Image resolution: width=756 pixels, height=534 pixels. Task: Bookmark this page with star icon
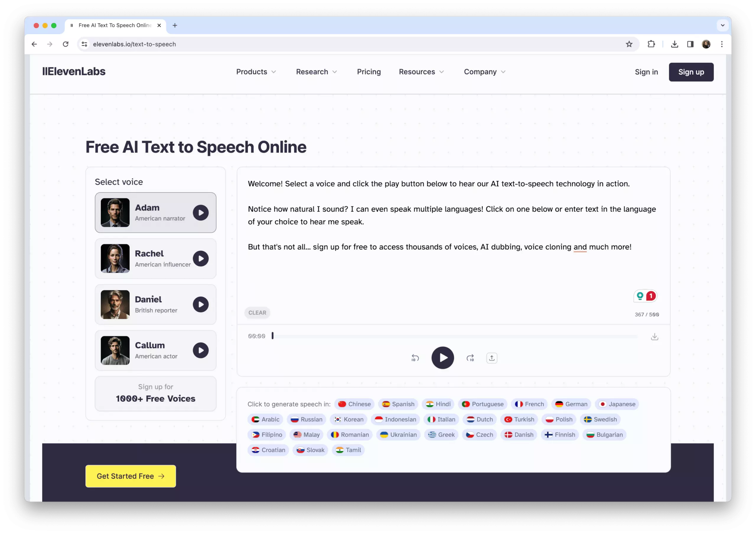click(x=629, y=44)
